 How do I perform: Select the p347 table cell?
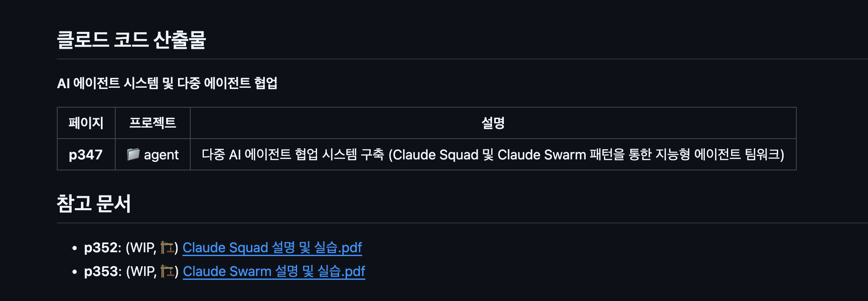[86, 155]
